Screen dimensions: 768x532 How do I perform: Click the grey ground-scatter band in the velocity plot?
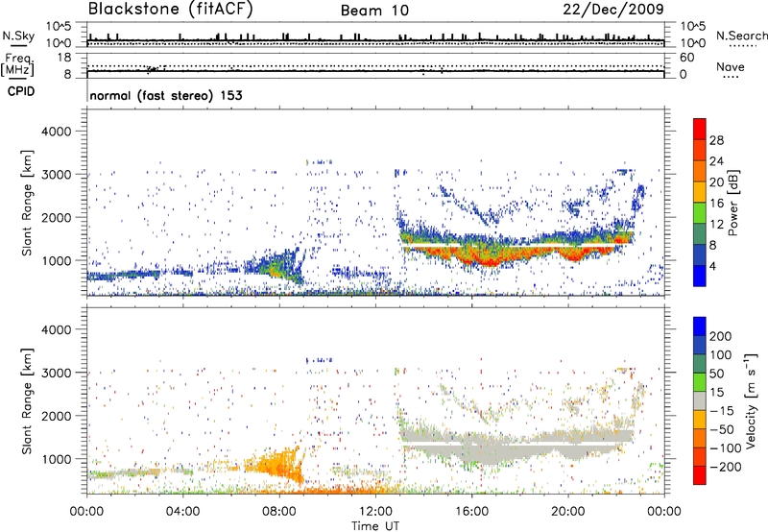click(515, 445)
